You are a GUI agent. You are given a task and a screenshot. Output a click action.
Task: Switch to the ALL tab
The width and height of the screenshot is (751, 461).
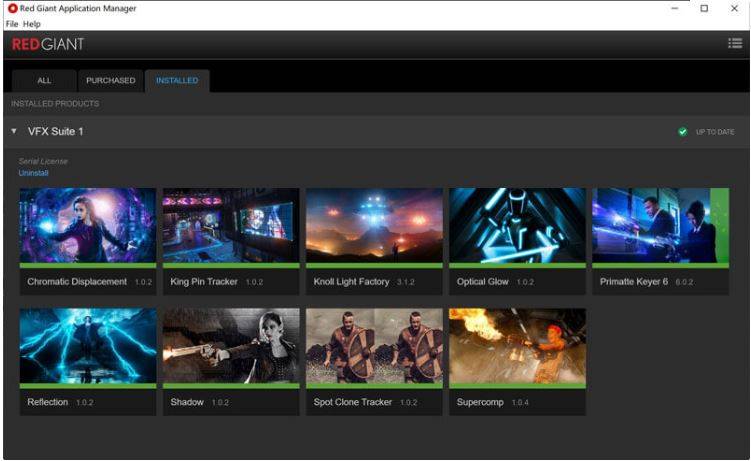click(x=44, y=80)
